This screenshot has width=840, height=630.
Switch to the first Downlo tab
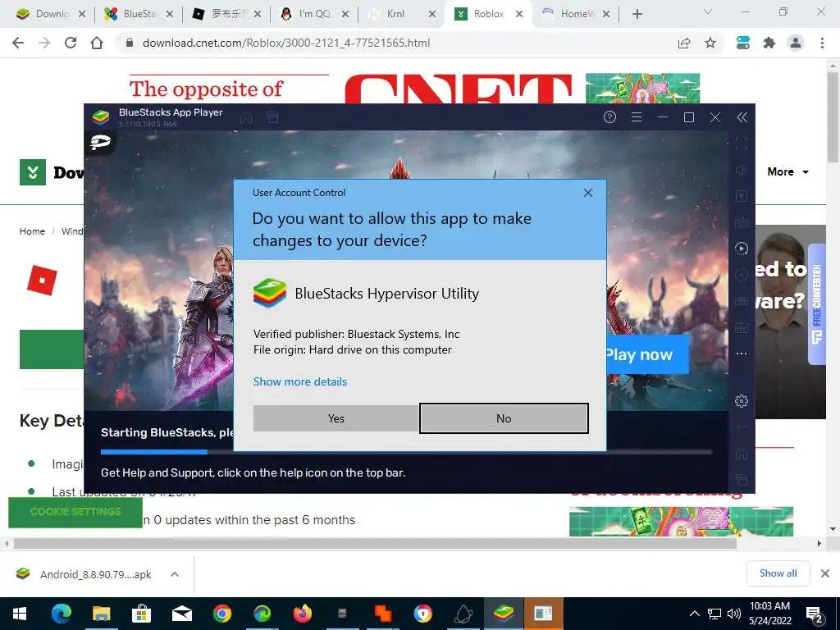pos(51,14)
